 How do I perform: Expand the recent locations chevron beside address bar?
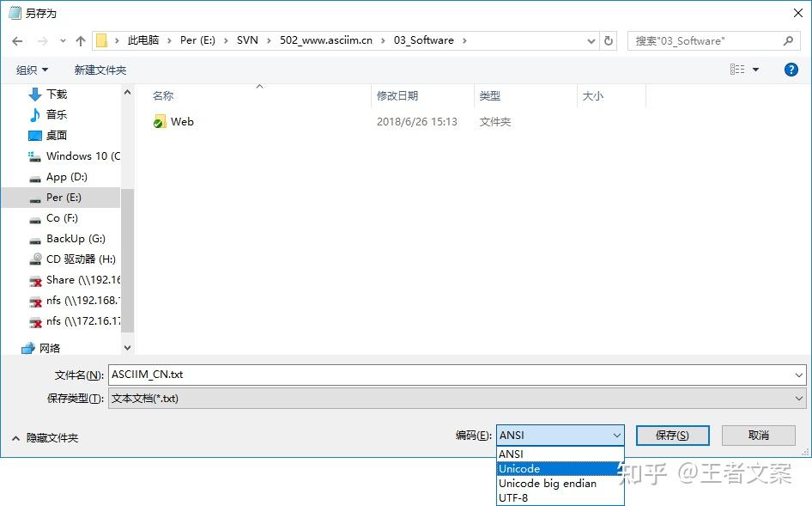point(62,40)
